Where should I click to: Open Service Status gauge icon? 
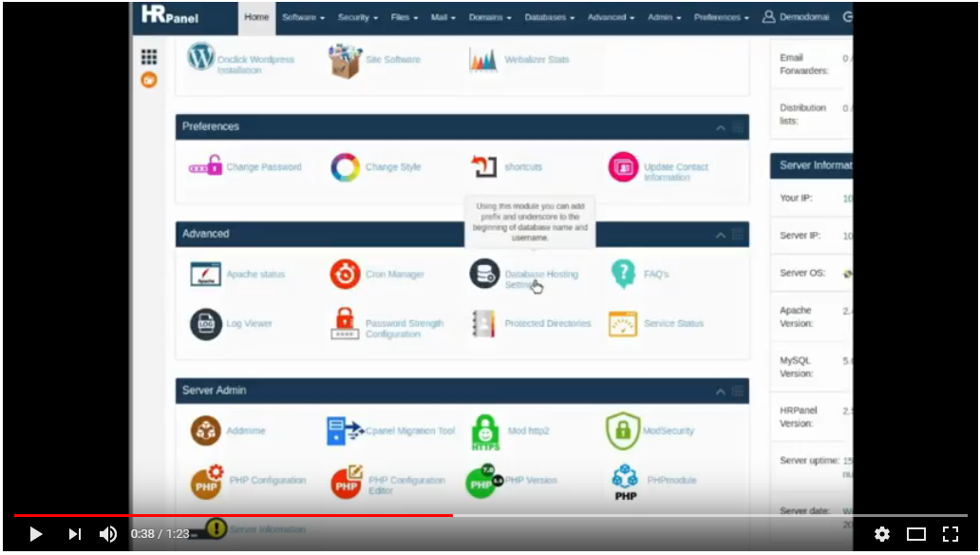[x=623, y=324]
